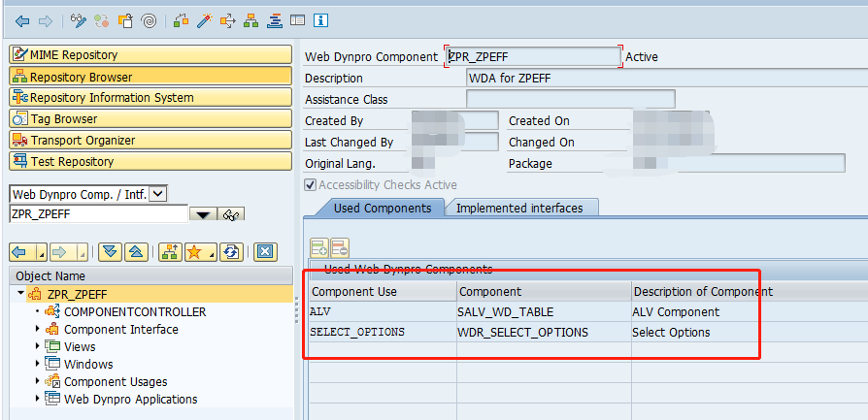This screenshot has height=420, width=868.
Task: Close the object browser with X icon
Action: pyautogui.click(x=265, y=253)
